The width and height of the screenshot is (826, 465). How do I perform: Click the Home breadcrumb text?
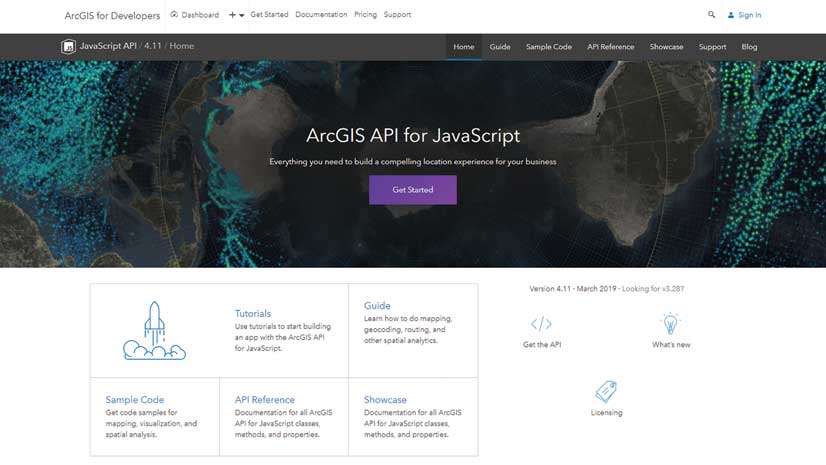click(182, 46)
